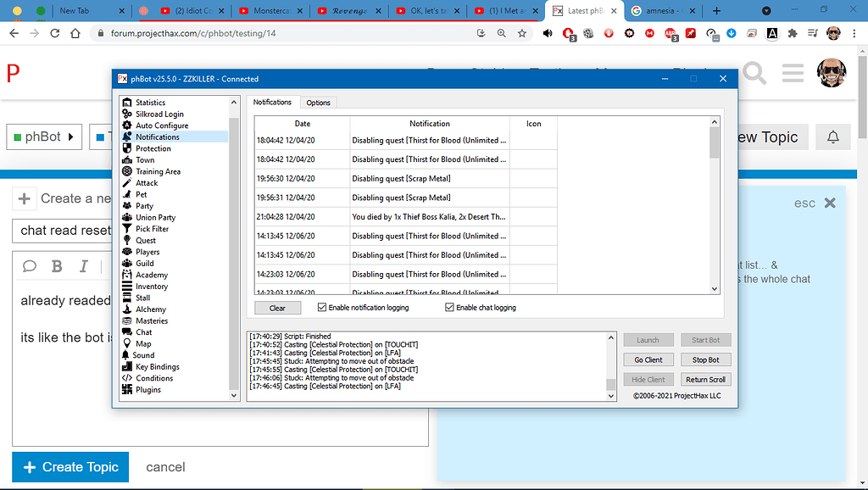
Task: Select the Silkroad Login icon
Action: pyautogui.click(x=127, y=114)
